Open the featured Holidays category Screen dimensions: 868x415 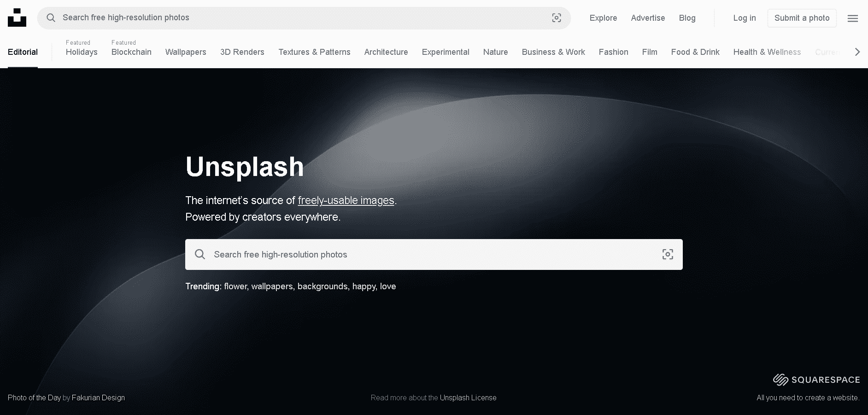click(82, 52)
